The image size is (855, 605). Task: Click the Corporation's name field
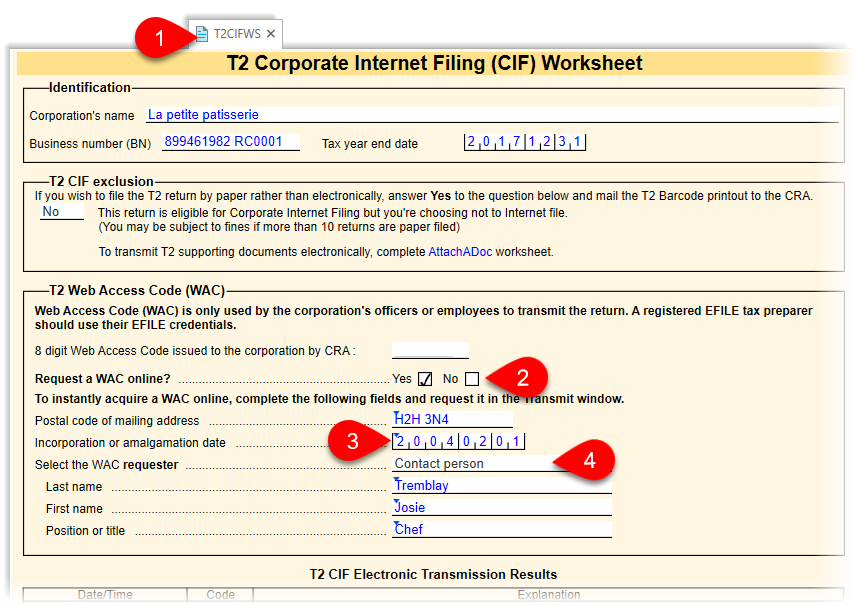[490, 115]
